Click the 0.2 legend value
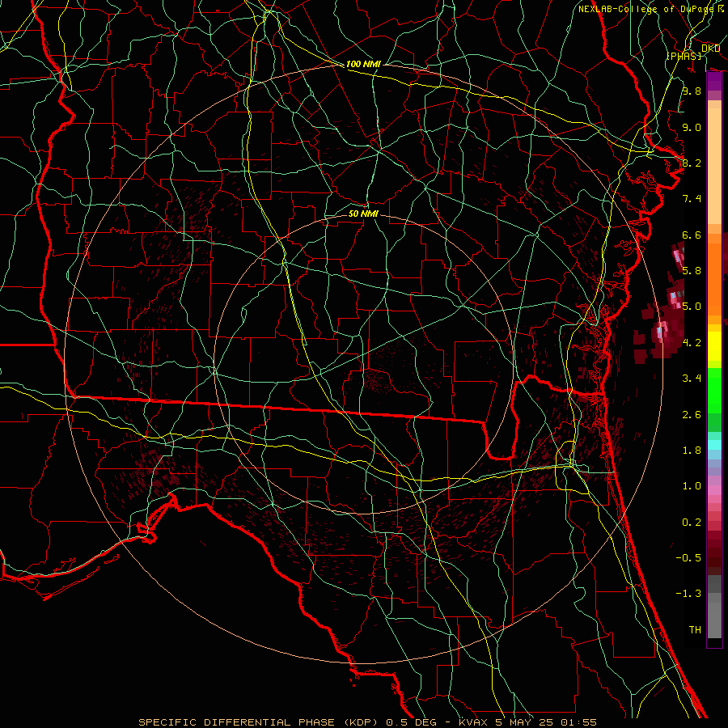The image size is (728, 728). click(692, 523)
